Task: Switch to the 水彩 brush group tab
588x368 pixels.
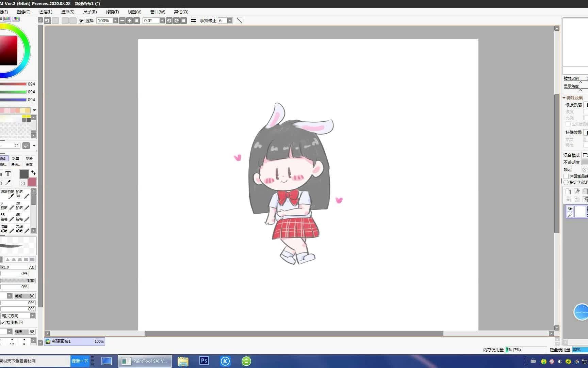Action: pos(29,158)
